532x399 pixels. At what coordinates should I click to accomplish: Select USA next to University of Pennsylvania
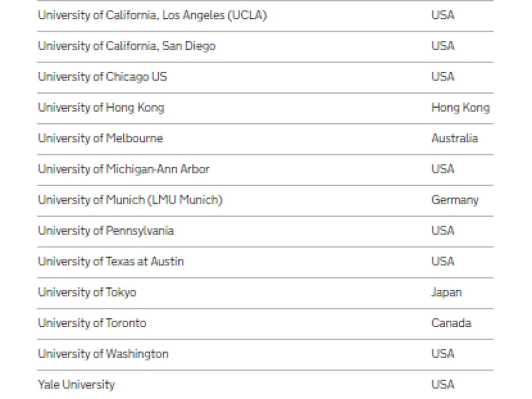pyautogui.click(x=443, y=231)
